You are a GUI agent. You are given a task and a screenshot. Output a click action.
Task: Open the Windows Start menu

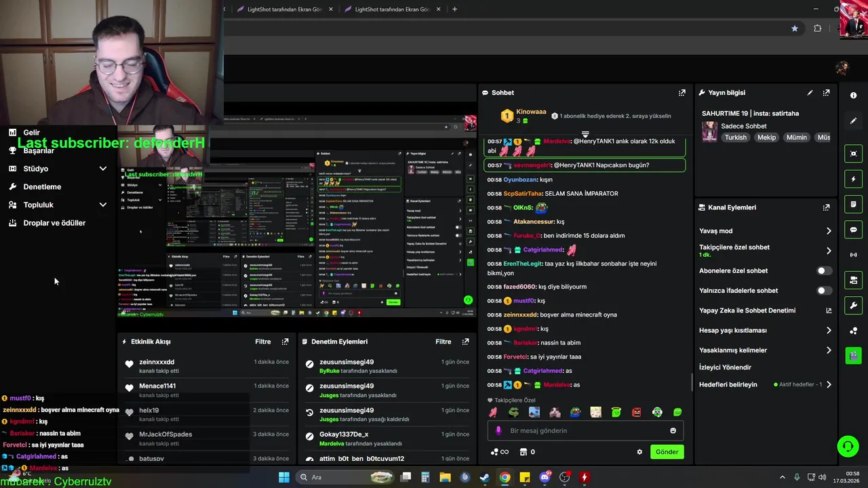pos(284,477)
